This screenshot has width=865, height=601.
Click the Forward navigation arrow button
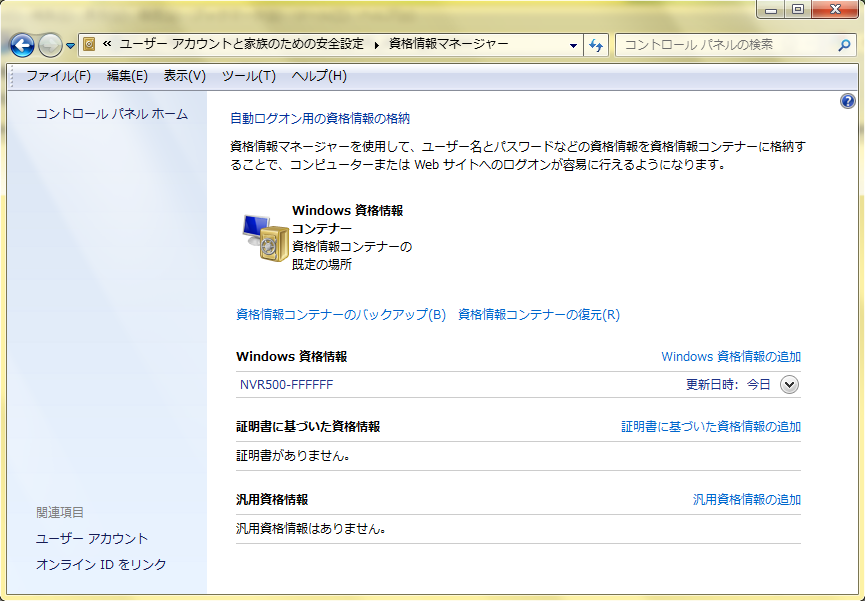click(50, 45)
